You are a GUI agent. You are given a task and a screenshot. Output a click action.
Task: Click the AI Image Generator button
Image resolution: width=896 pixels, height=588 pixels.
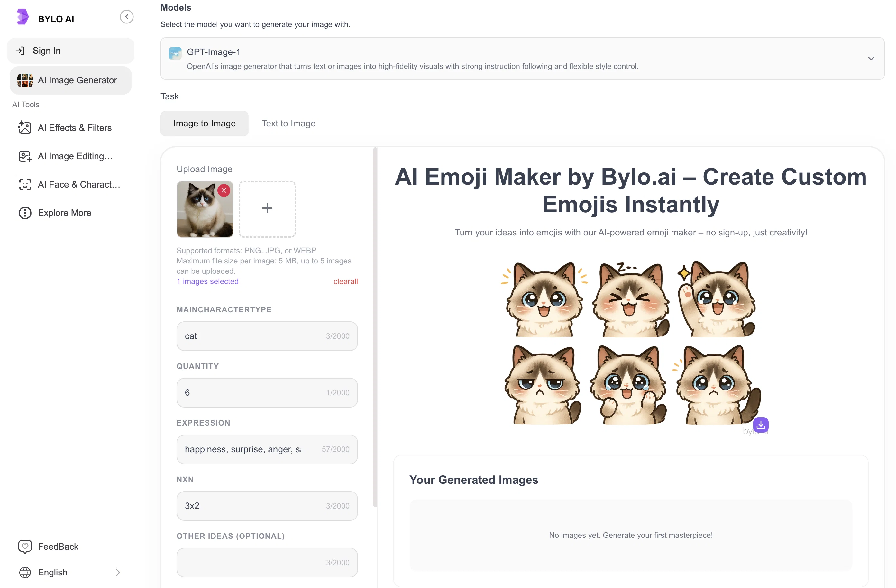point(71,80)
